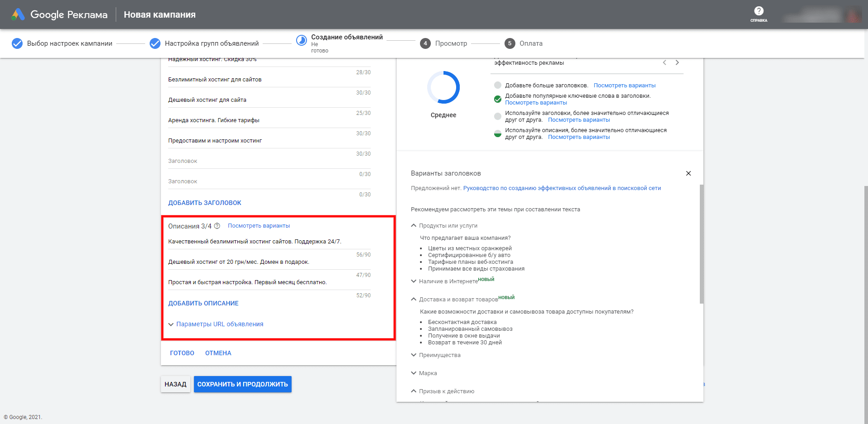
Task: Click ДОБАВИТЬ ЗАГОЛОВОК
Action: (x=205, y=203)
